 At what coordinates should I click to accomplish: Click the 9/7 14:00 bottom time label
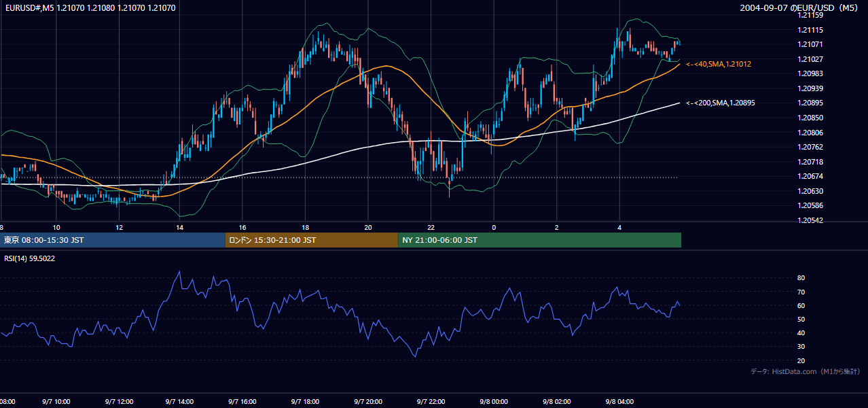[x=179, y=402]
